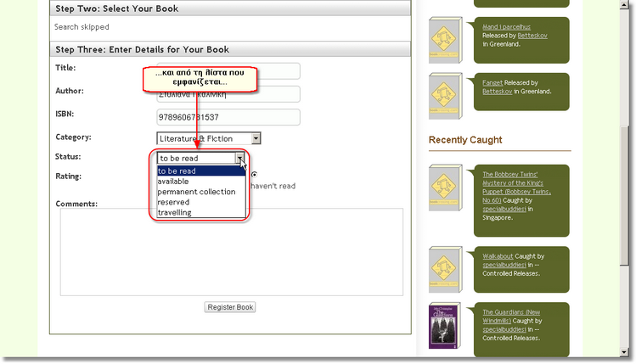Select highlighted "to be read" option
This screenshot has height=364, width=636.
coord(177,171)
